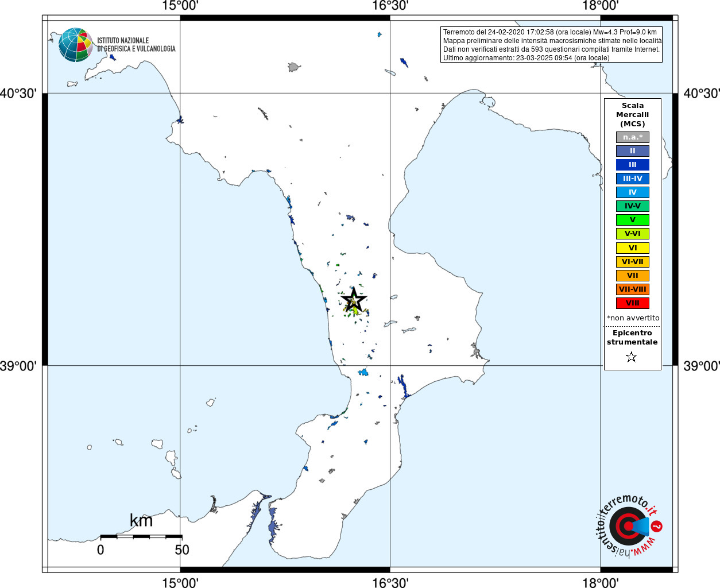Select the intensity II legend swatch
Screen dimensions: 720x588
pyautogui.click(x=633, y=151)
